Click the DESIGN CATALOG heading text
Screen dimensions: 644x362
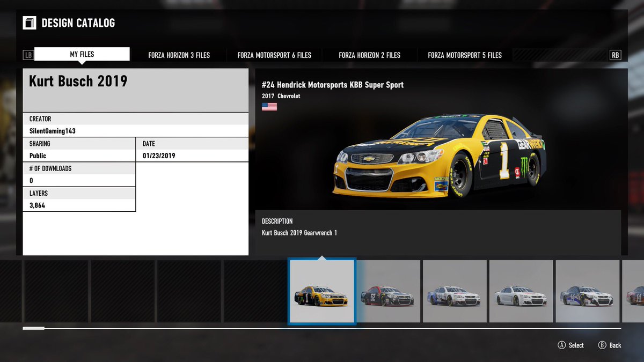coord(78,23)
